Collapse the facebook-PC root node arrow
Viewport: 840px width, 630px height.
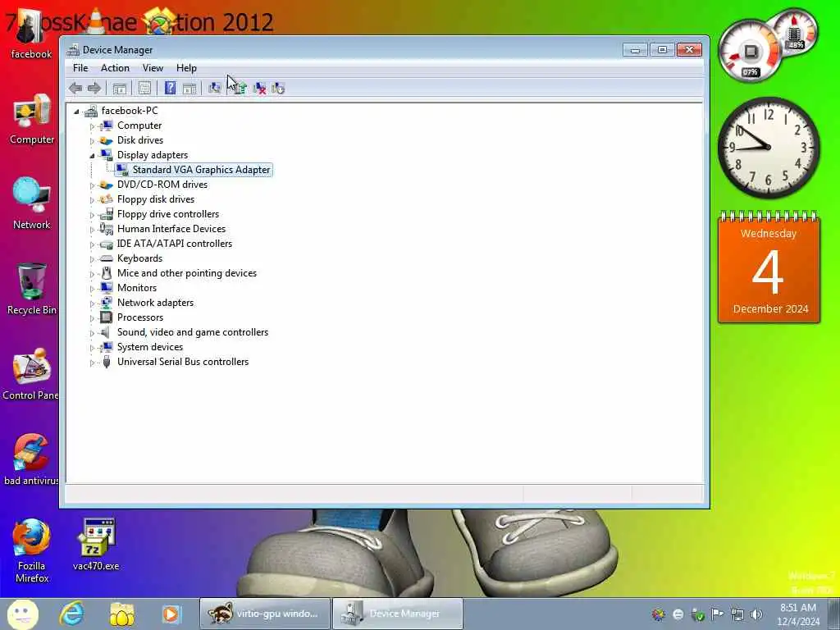[x=76, y=112]
